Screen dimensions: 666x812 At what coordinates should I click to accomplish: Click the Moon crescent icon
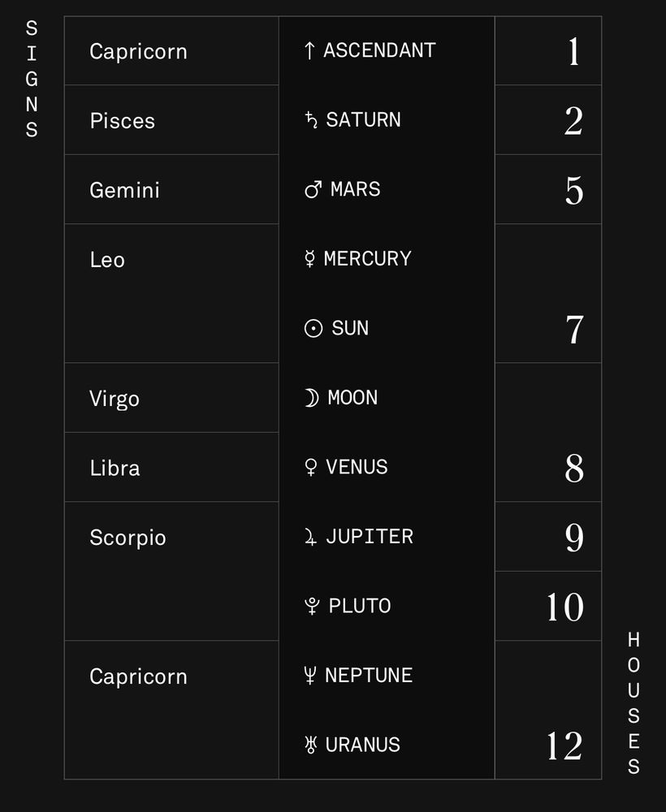coord(311,398)
